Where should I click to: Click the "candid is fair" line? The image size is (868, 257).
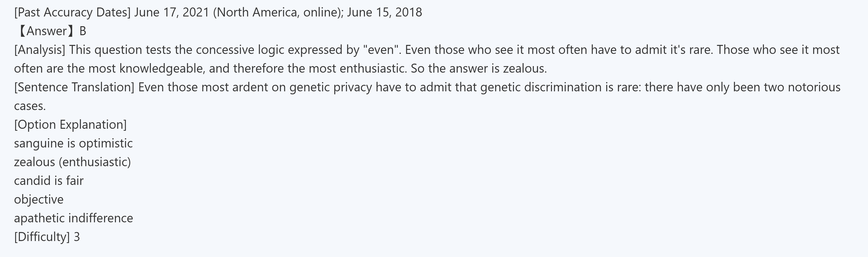coord(49,181)
